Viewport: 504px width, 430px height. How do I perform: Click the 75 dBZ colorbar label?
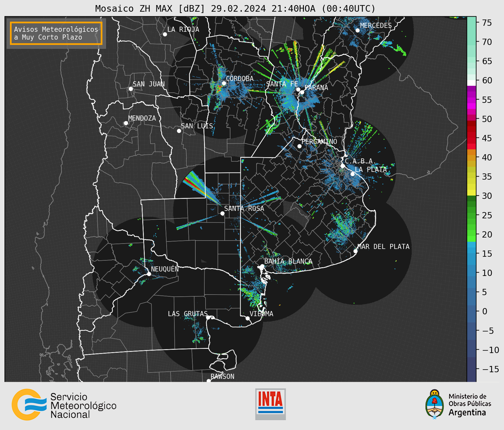(487, 23)
